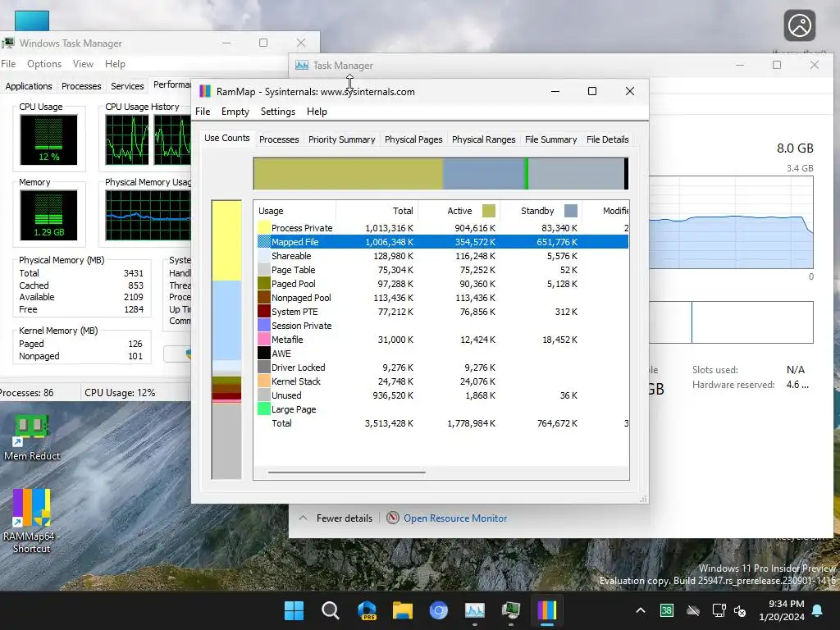840x630 pixels.
Task: Open File Explorer from the taskbar
Action: click(x=402, y=610)
